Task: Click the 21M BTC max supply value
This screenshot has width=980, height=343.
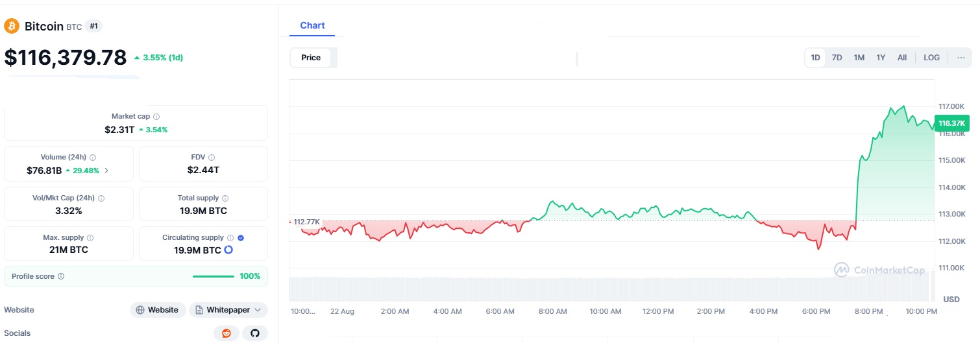Action: (69, 250)
